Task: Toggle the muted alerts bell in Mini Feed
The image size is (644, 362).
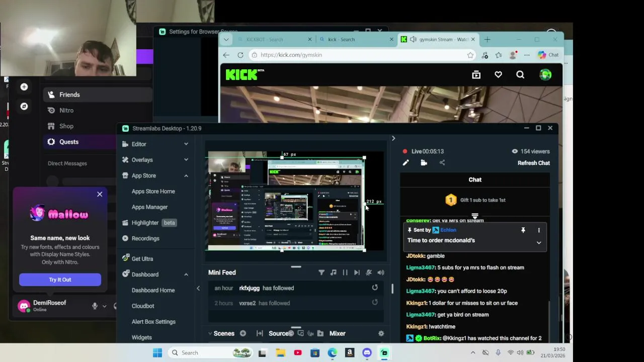Action: pyautogui.click(x=369, y=273)
